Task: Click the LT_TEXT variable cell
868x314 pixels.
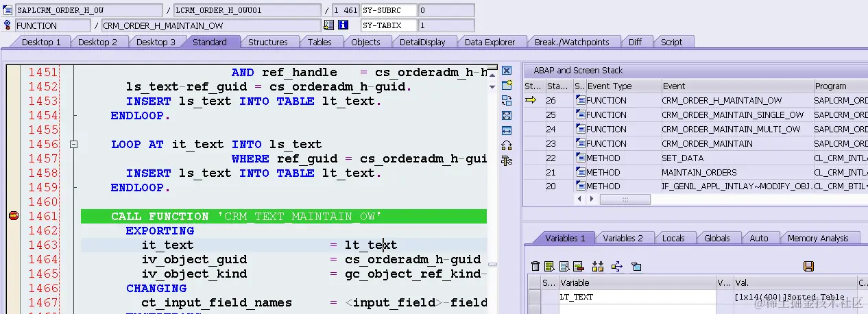Action: click(637, 297)
